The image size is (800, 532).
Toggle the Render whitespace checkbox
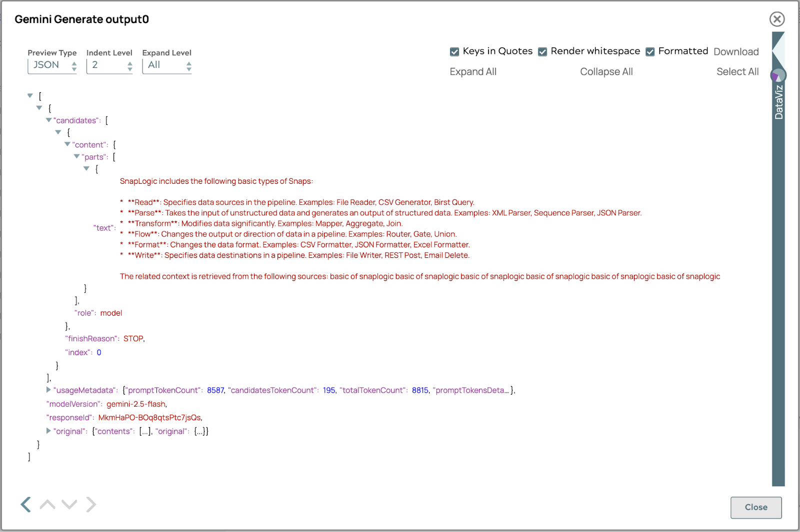coord(542,52)
